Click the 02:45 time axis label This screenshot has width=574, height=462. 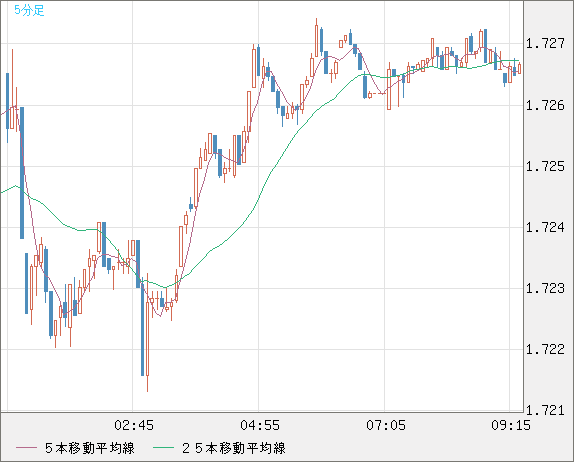134,425
